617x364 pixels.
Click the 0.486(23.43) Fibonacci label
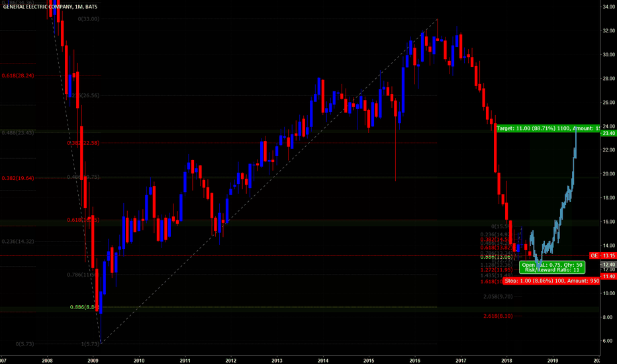click(18, 132)
